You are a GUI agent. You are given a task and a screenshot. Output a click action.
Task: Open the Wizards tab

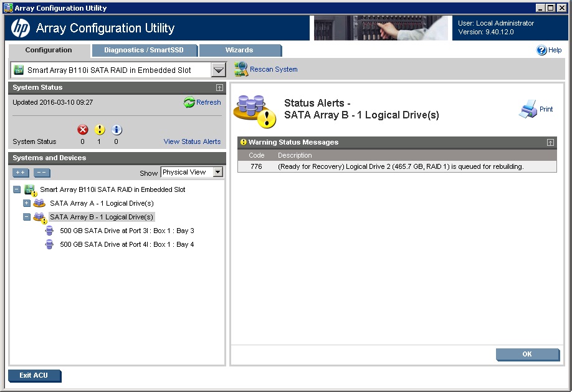240,50
